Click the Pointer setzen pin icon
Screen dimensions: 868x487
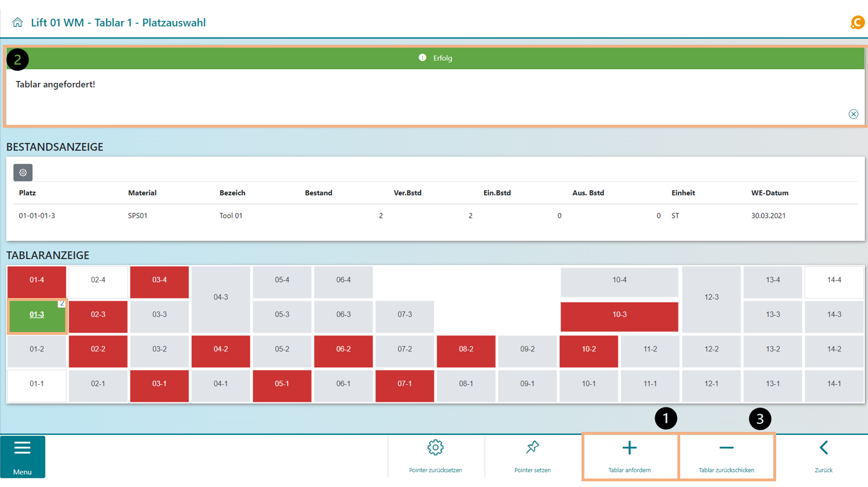pyautogui.click(x=532, y=448)
